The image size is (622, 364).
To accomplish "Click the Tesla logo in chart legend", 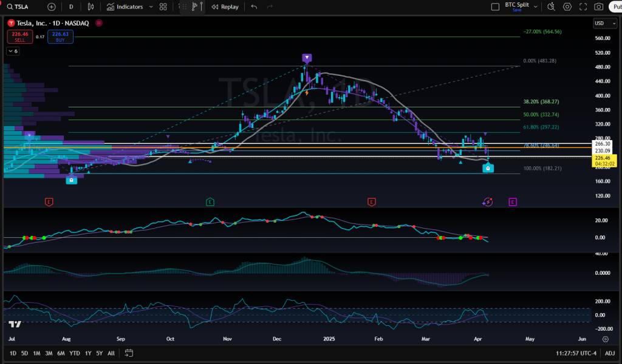I will point(11,24).
